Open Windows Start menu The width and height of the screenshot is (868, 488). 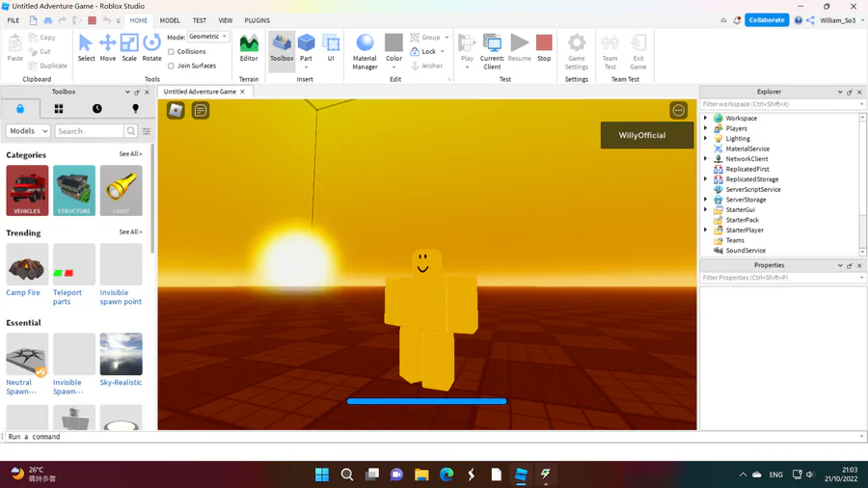(x=321, y=474)
